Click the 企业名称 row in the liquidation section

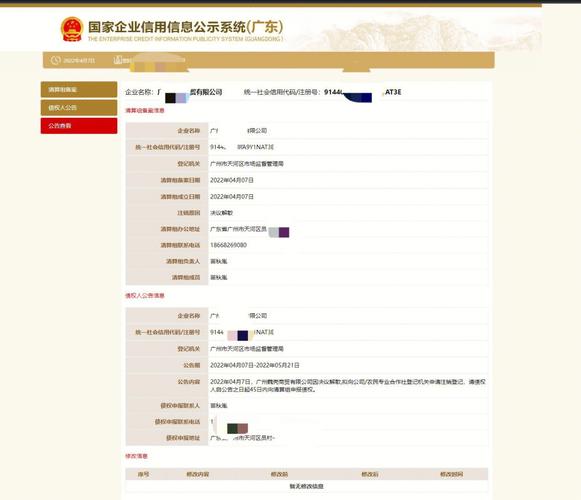click(x=307, y=131)
